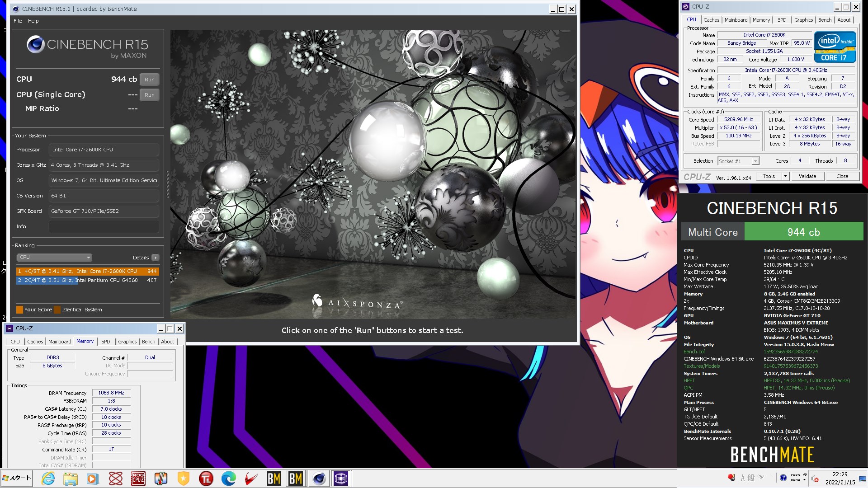Open the Socket #1 selection dropdown
Viewport: 868px width, 488px height.
coord(738,161)
